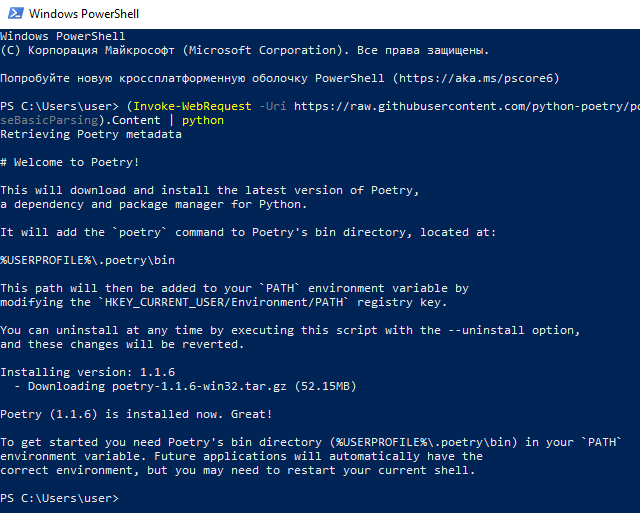The height and width of the screenshot is (513, 640).
Task: Open the https://aka.ms/pscore6 link
Action: click(x=476, y=78)
